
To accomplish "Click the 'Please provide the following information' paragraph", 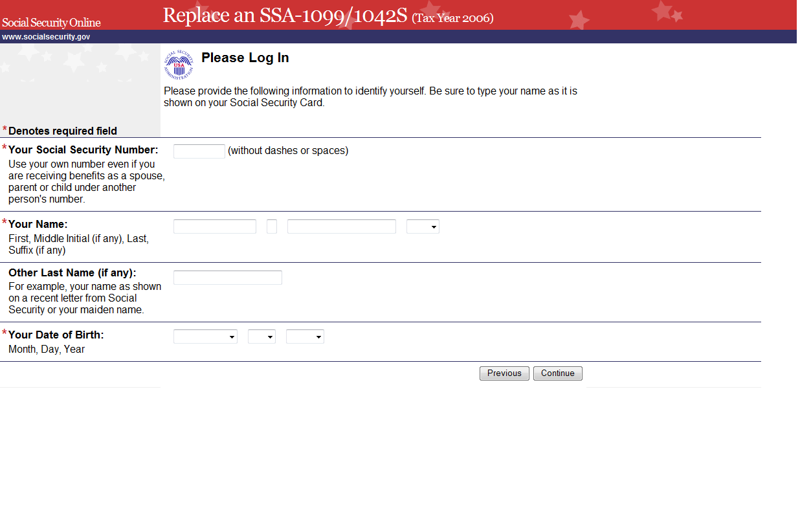I will 370,97.
